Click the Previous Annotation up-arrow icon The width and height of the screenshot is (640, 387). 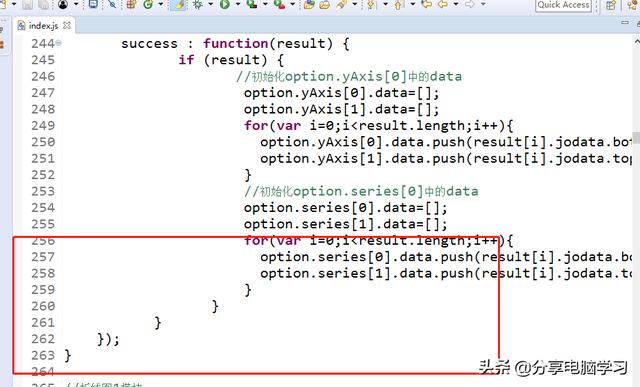click(x=398, y=5)
